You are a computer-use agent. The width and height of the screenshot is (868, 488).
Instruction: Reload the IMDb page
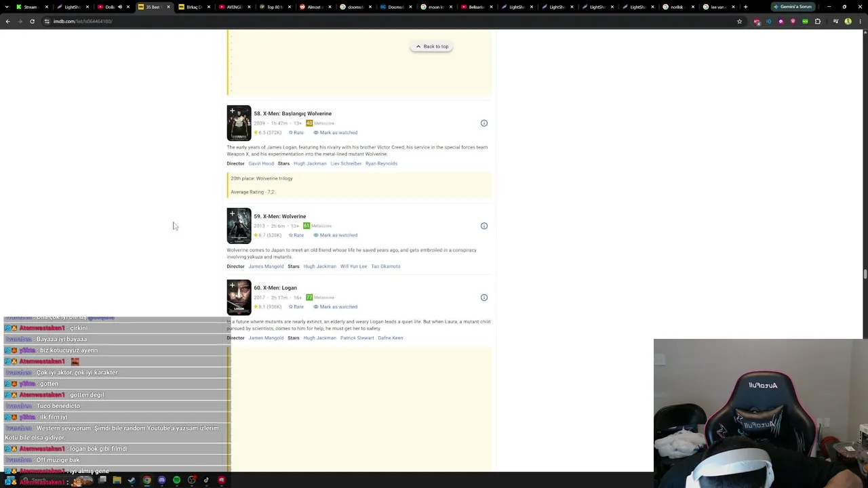[x=32, y=21]
